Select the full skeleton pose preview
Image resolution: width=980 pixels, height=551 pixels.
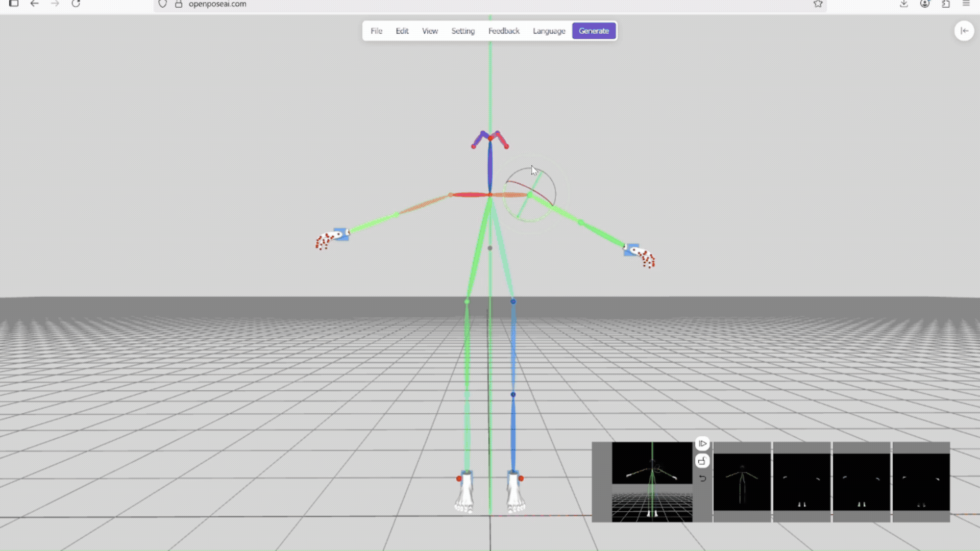(x=742, y=482)
